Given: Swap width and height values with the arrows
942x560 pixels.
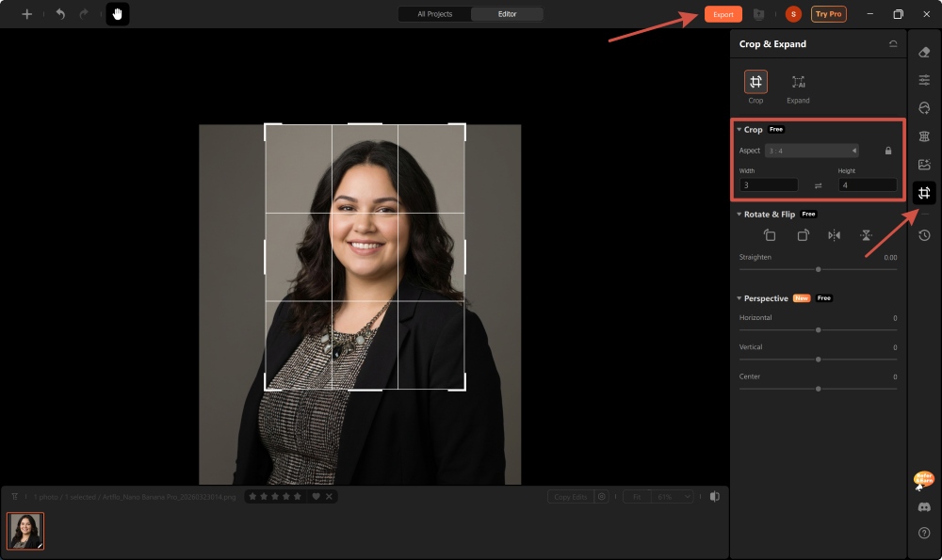Looking at the screenshot, I should (x=820, y=184).
